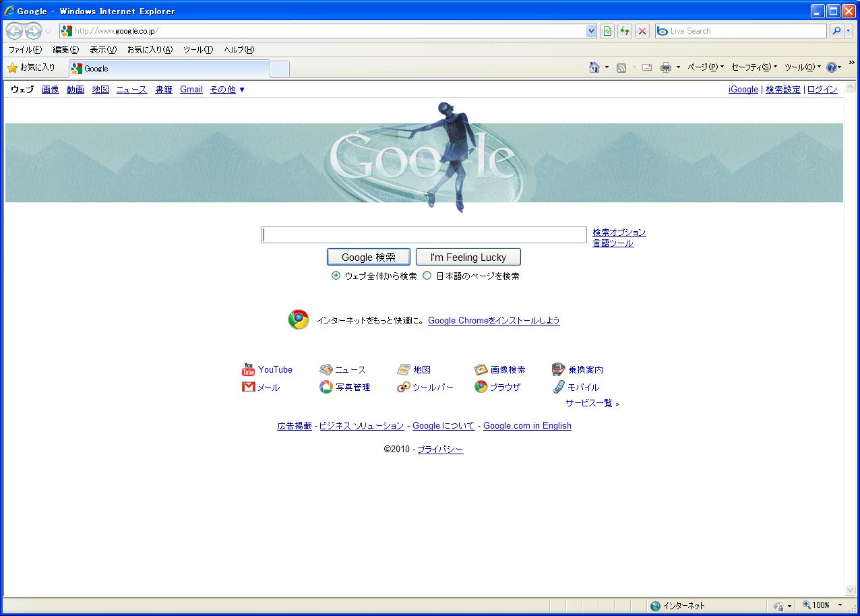Open the ツール(T) menu in menu bar
Image resolution: width=860 pixels, height=616 pixels.
pyautogui.click(x=198, y=50)
